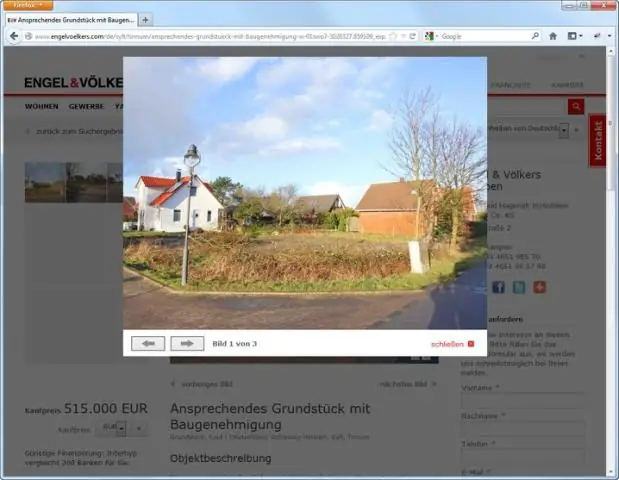Close the lightbox via schließen
This screenshot has height=480, width=619.
coord(452,344)
